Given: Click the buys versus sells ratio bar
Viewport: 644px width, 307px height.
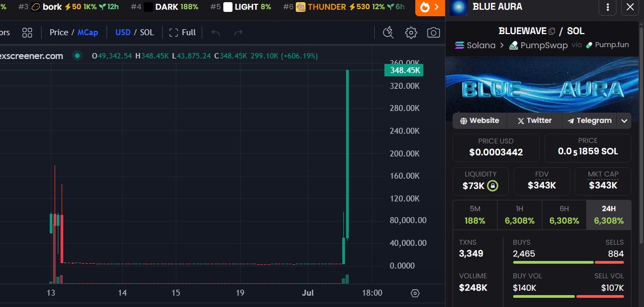Looking at the screenshot, I should click(x=568, y=262).
